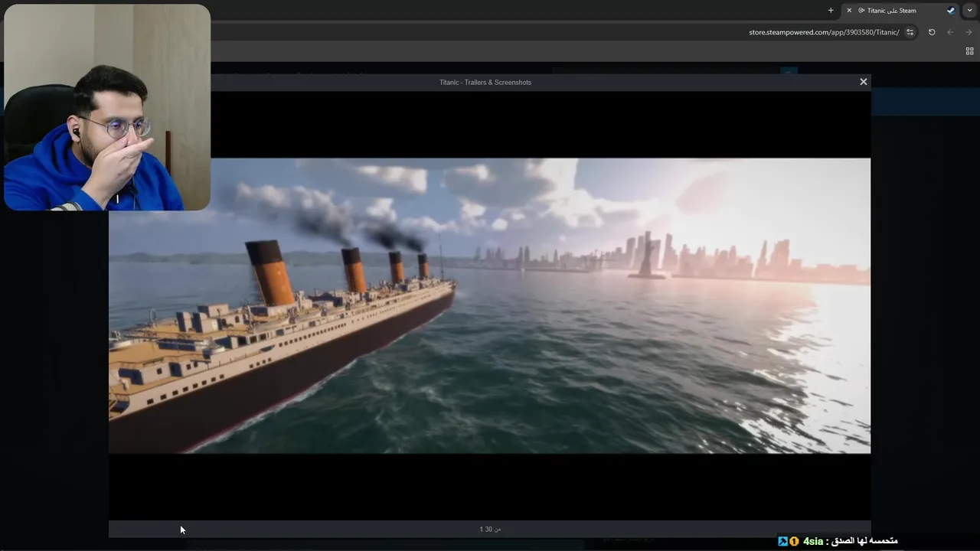Screen dimensions: 980x551
Task: Open a new browser tab
Action: (x=831, y=11)
